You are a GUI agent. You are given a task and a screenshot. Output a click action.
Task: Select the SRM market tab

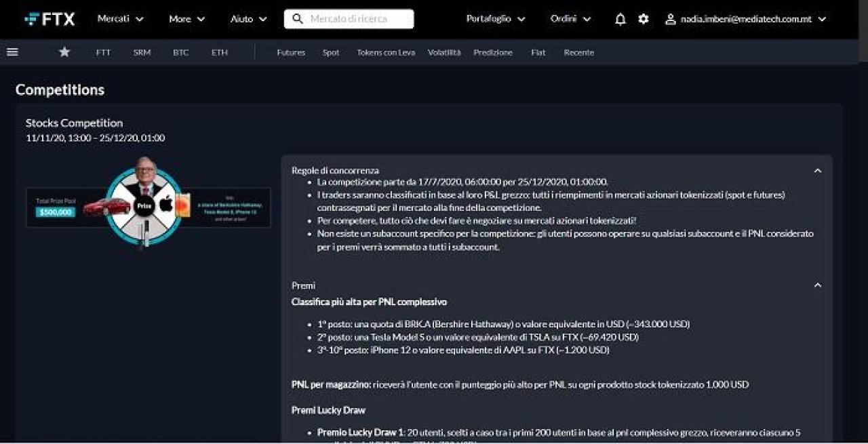pyautogui.click(x=142, y=52)
